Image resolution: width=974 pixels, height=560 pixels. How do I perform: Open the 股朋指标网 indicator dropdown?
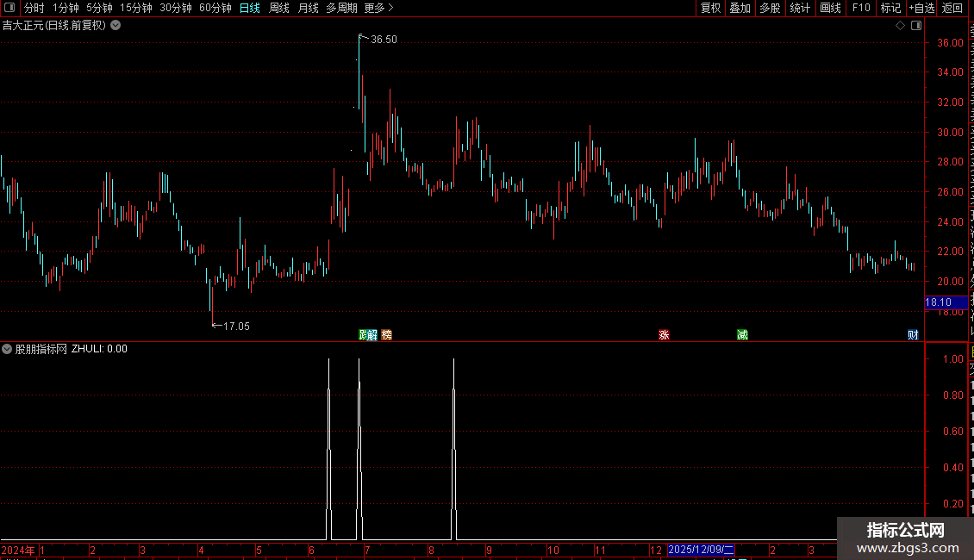pyautogui.click(x=7, y=349)
